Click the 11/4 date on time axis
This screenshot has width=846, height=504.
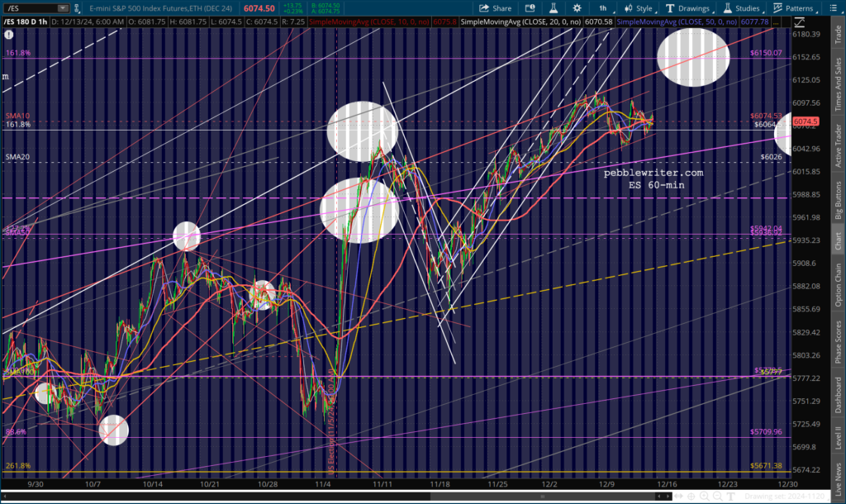click(x=323, y=484)
